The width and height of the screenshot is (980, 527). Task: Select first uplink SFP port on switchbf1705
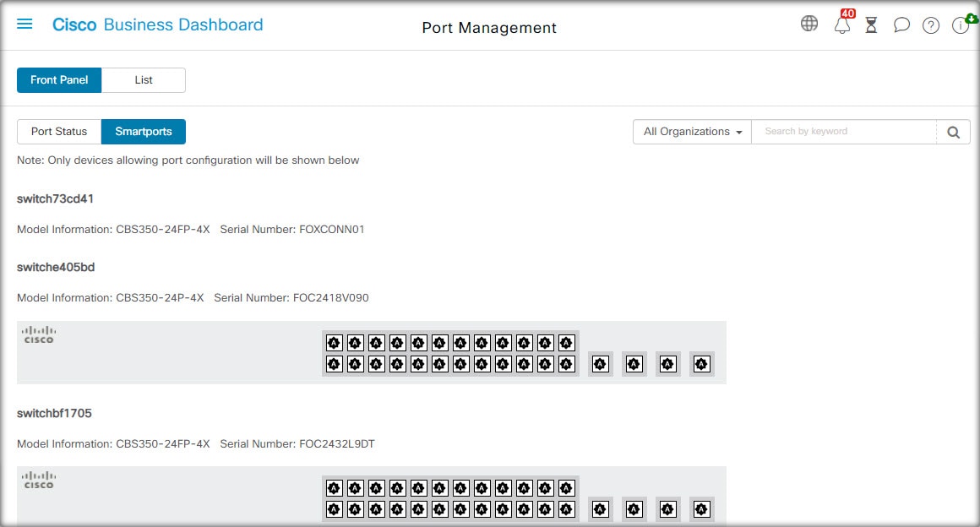click(x=600, y=509)
